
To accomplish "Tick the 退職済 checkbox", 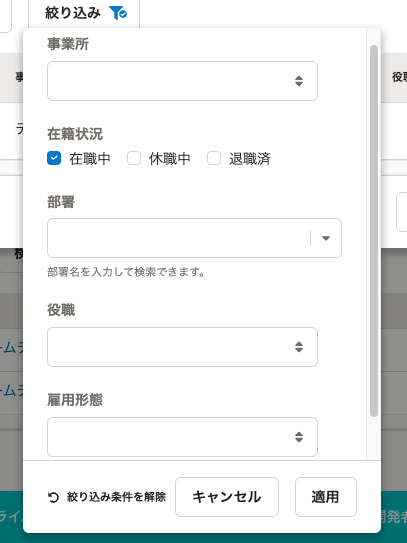I will pos(214,158).
